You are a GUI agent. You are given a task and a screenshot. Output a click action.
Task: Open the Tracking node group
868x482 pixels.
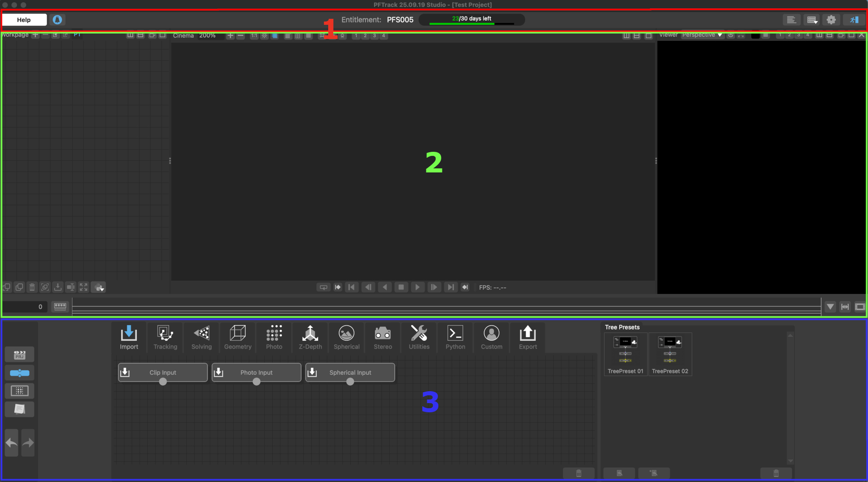(x=165, y=338)
